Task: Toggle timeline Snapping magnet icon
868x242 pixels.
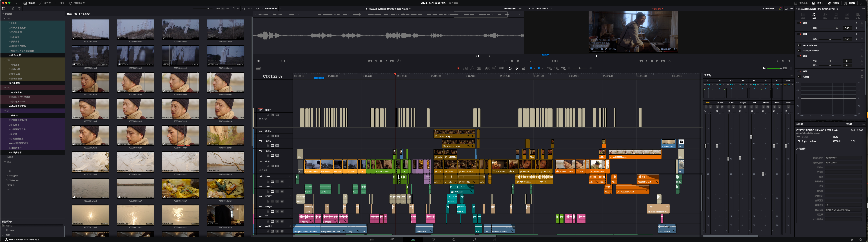Action: [x=510, y=68]
